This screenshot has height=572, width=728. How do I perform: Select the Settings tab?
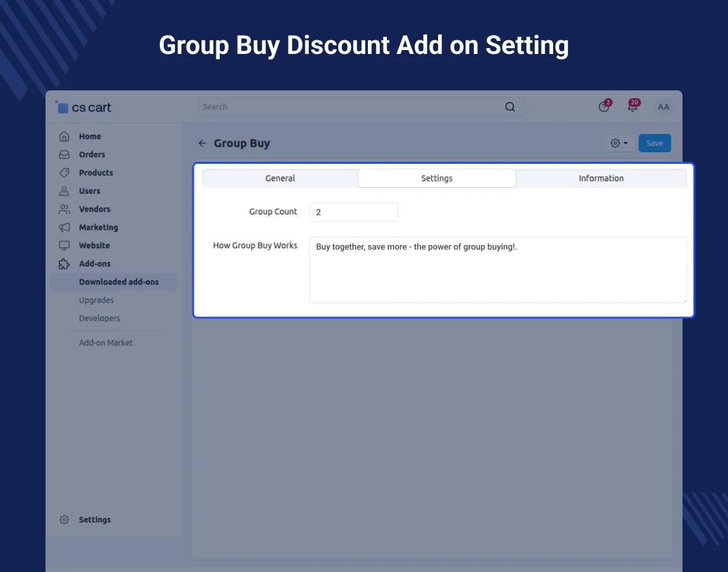[437, 179]
